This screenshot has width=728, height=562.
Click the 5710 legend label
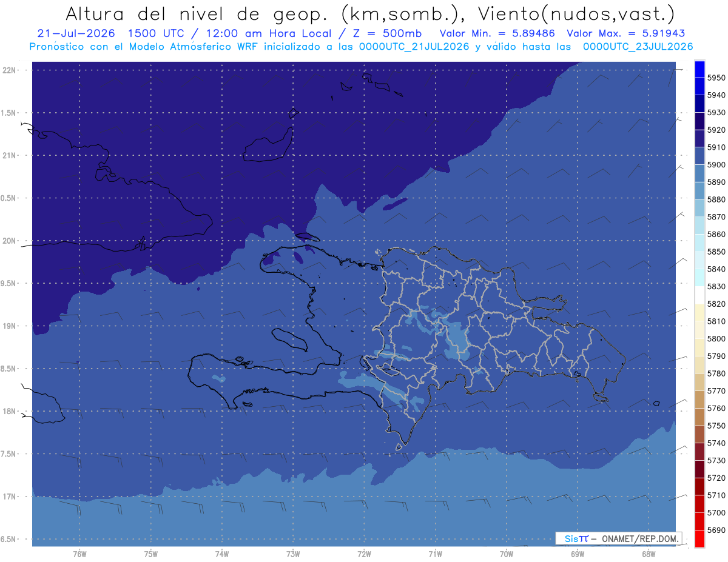pyautogui.click(x=716, y=496)
